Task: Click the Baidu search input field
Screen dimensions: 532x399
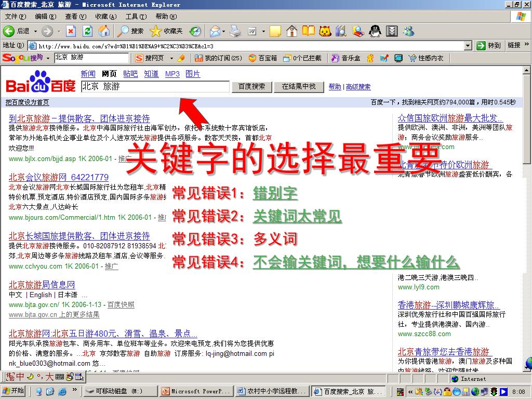Action: pos(155,87)
